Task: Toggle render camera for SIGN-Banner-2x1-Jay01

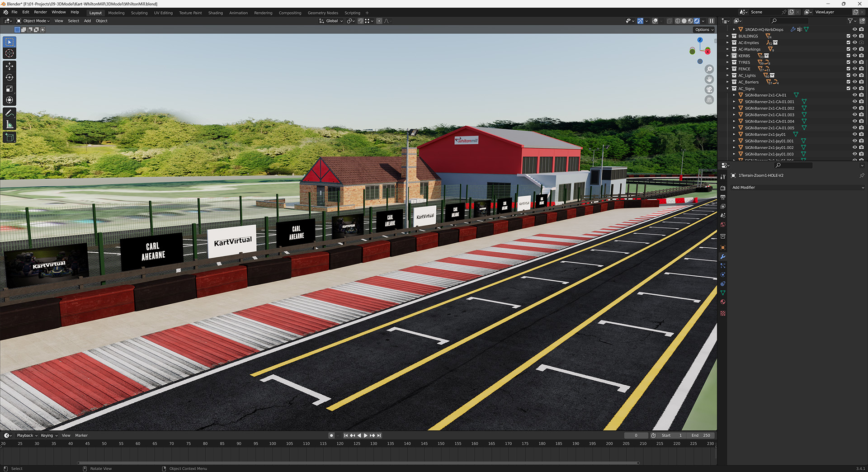Action: pos(861,134)
